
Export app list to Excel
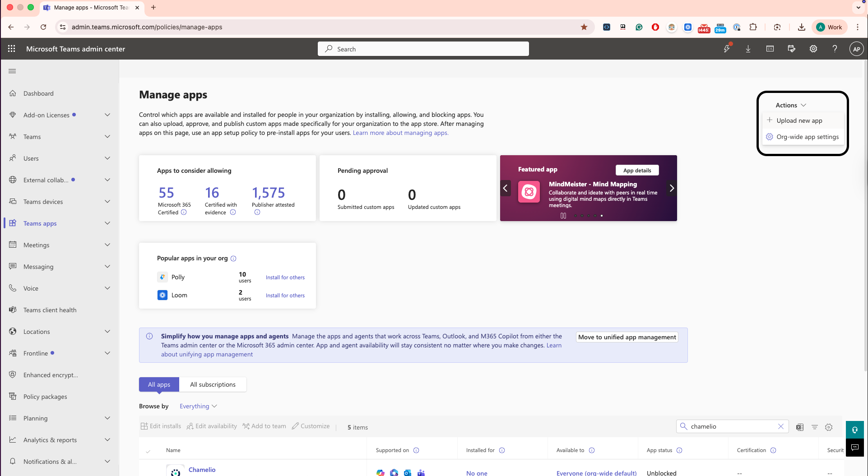coord(800,427)
